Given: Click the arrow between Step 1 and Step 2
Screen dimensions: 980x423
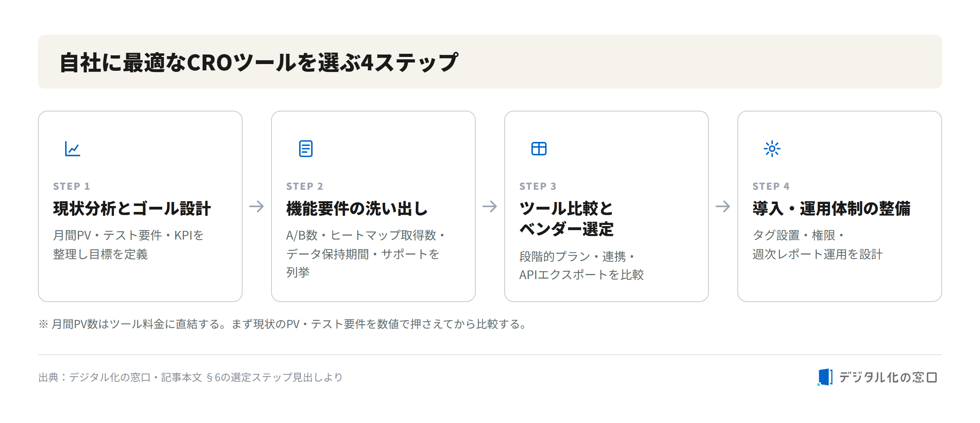Looking at the screenshot, I should pyautogui.click(x=257, y=206).
